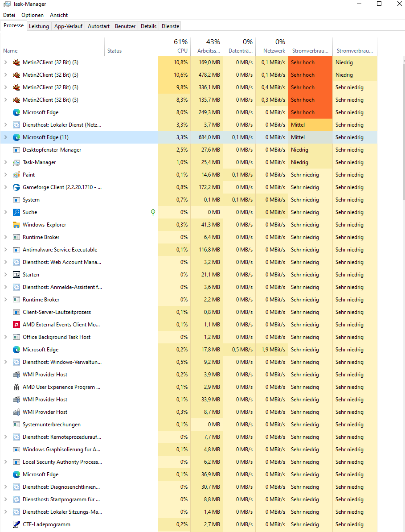The width and height of the screenshot is (405, 532).
Task: Expand the Gameforge Client process group
Action: pyautogui.click(x=5, y=187)
